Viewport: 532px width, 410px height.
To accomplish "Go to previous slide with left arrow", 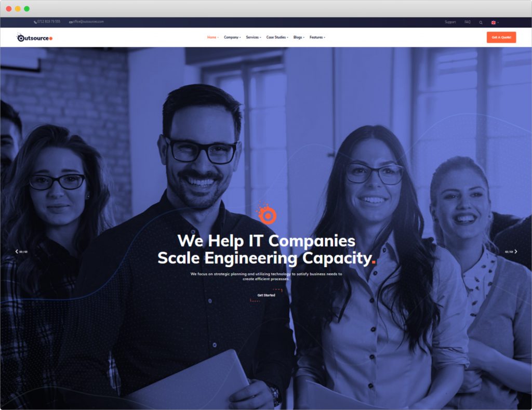I will [x=17, y=252].
